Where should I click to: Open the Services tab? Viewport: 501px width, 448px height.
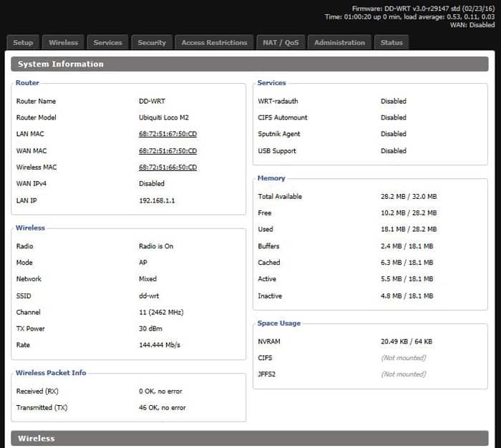click(x=107, y=42)
